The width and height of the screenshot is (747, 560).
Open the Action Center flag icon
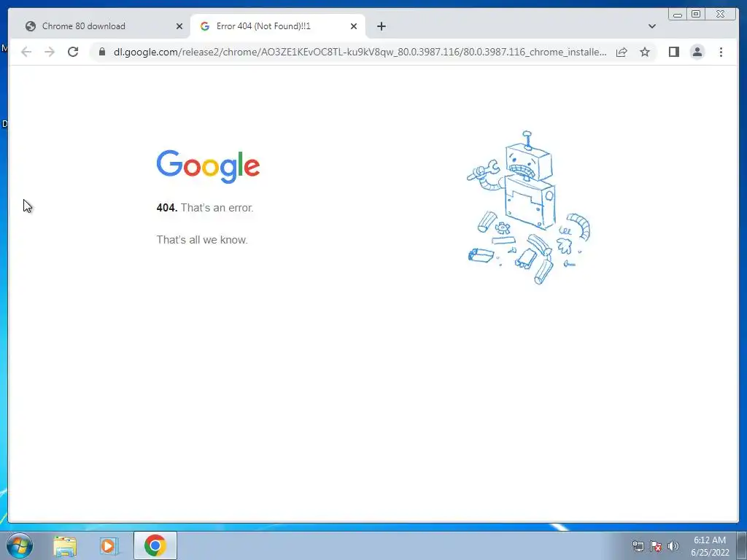(656, 546)
